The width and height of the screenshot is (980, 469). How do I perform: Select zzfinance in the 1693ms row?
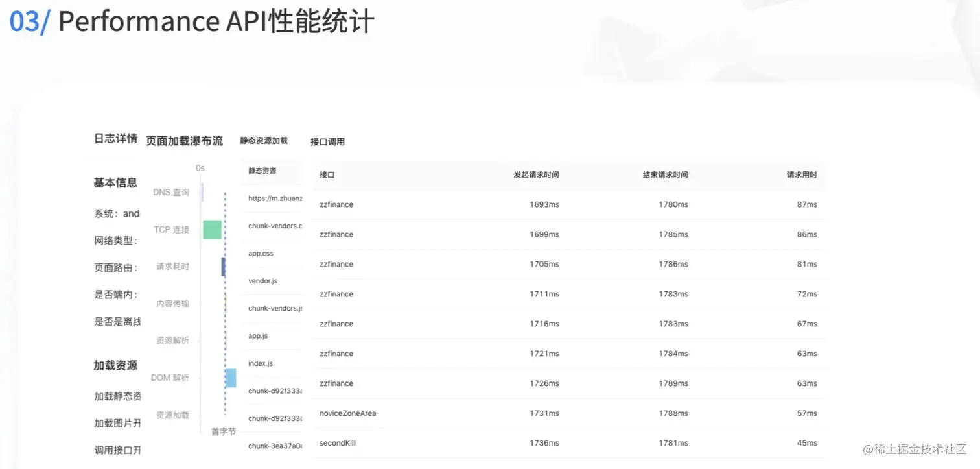[x=336, y=204]
